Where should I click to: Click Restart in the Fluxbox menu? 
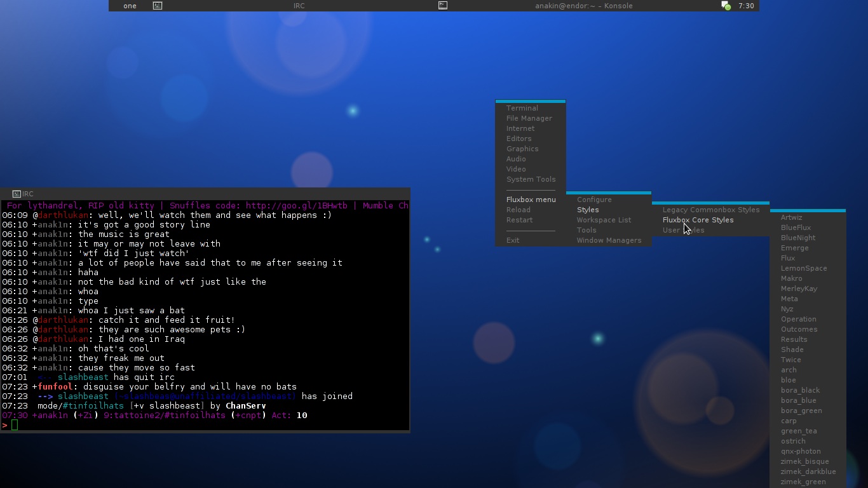point(519,220)
